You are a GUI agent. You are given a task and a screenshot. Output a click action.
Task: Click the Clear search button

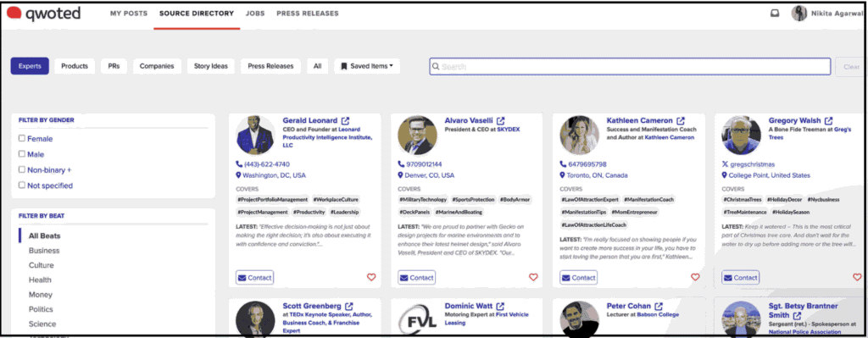coord(851,66)
